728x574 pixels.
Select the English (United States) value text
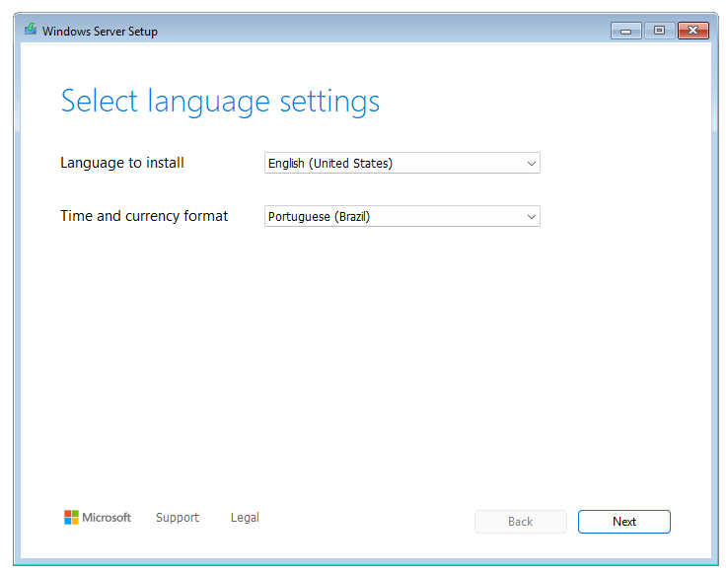point(330,164)
